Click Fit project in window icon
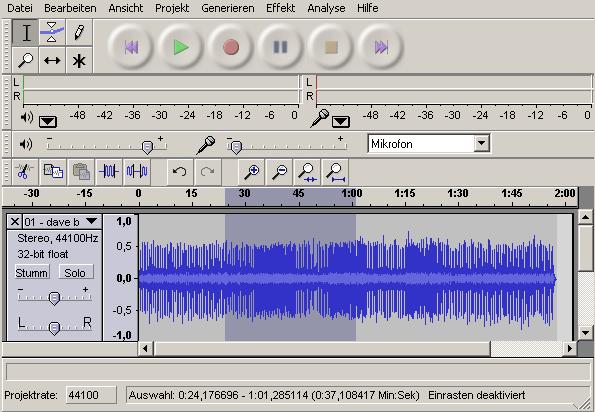Image resolution: width=595 pixels, height=412 pixels. (335, 172)
